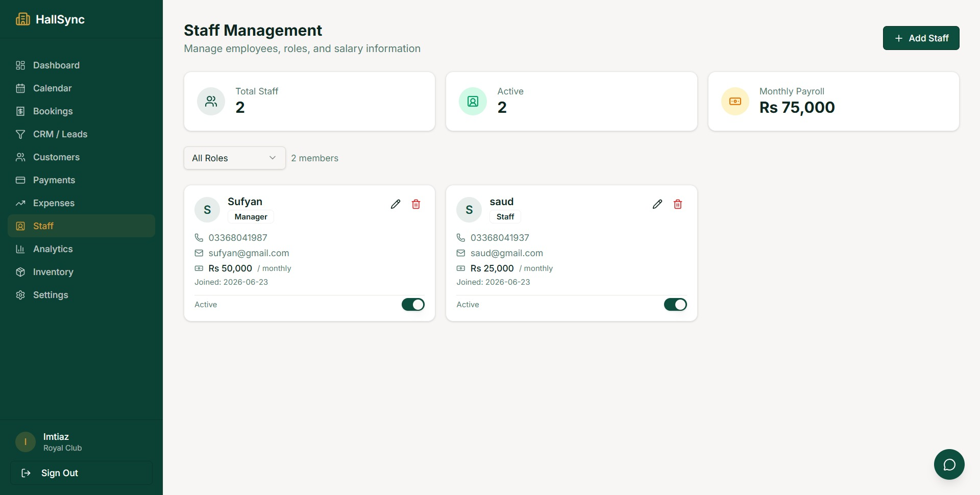Click saud's envelope email icon

pos(461,253)
